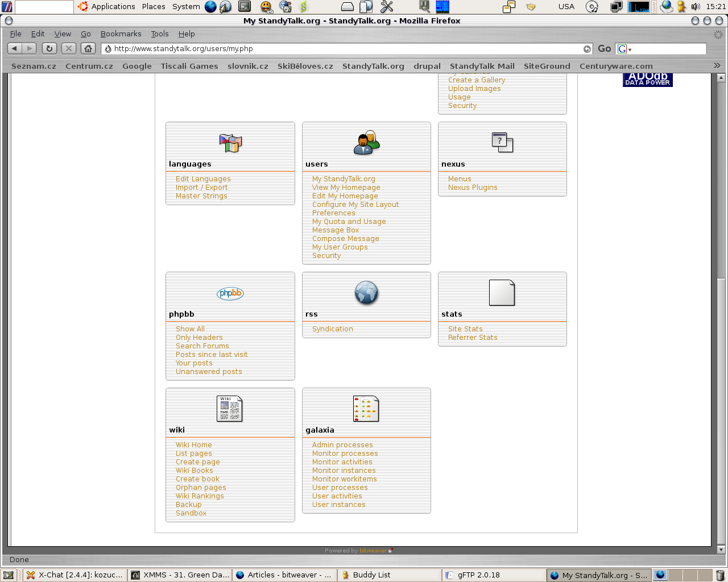Open the Edit Languages link
This screenshot has height=582, width=728.
pos(203,179)
